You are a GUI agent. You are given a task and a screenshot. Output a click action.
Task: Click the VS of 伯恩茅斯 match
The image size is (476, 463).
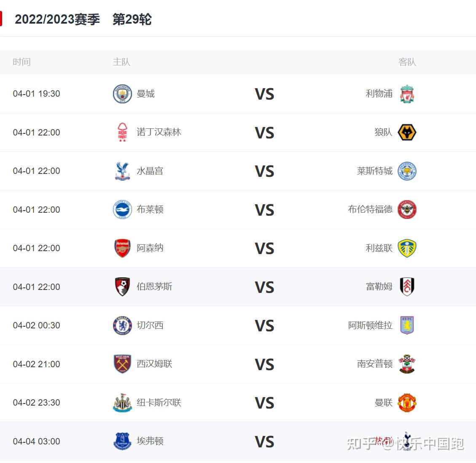(x=264, y=287)
